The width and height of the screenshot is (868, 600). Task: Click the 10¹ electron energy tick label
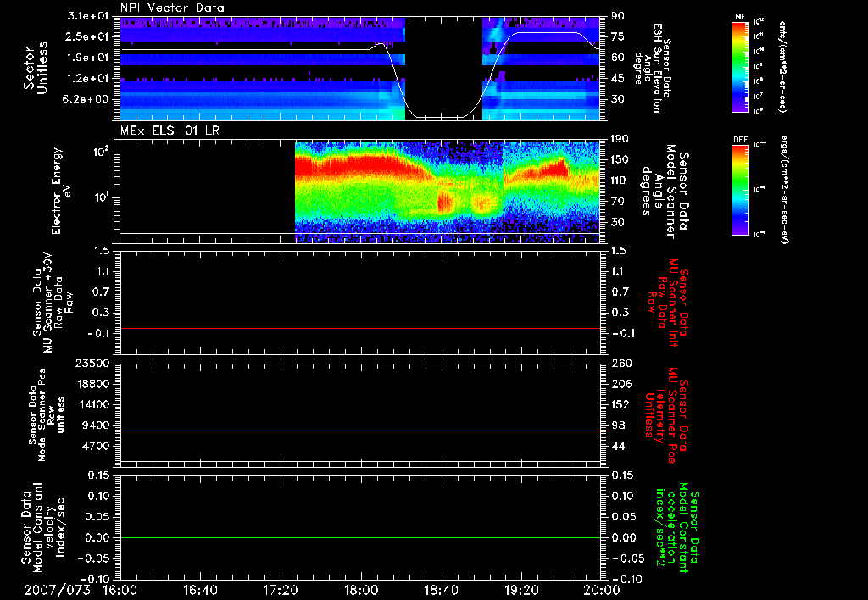pos(100,197)
